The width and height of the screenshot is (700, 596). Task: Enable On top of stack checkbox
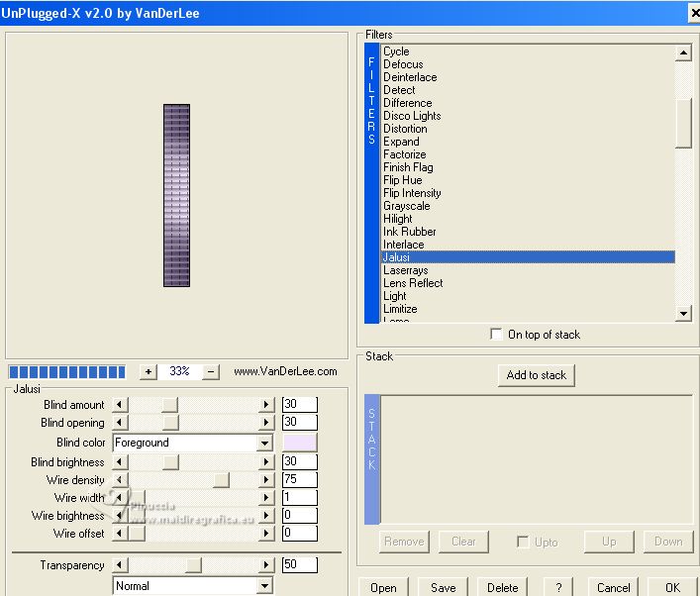tap(496, 334)
